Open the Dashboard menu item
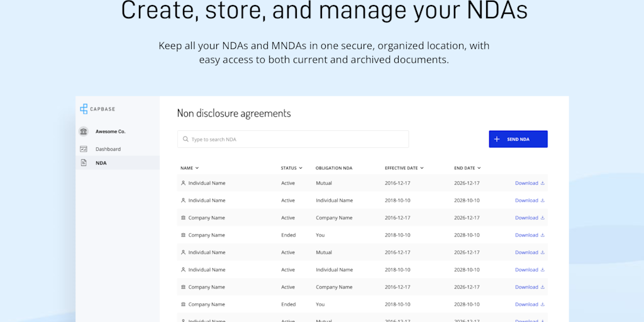The image size is (644, 322). [x=108, y=149]
